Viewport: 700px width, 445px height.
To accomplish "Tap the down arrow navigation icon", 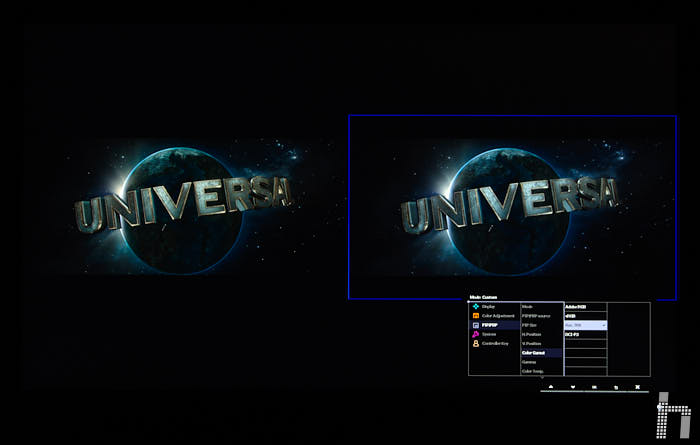I will click(x=573, y=387).
